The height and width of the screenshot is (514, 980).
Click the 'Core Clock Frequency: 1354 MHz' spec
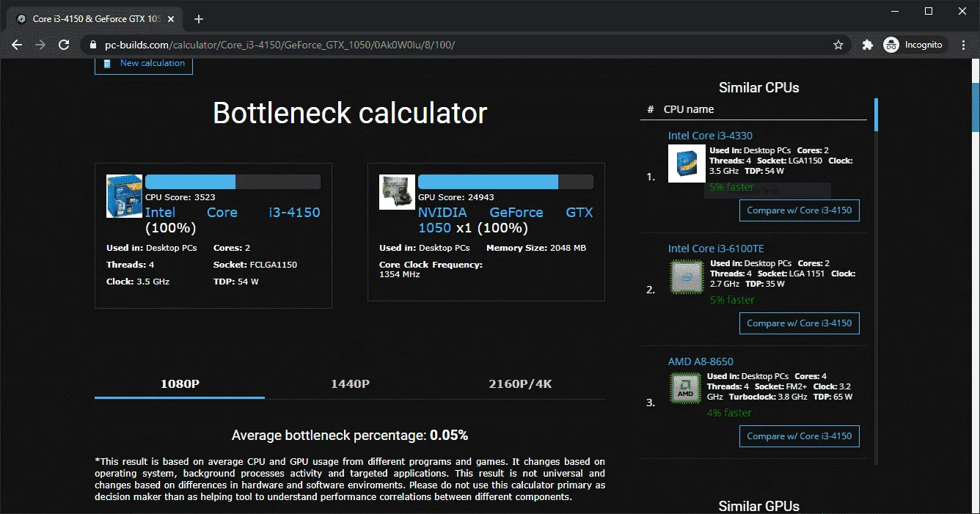[x=431, y=269]
